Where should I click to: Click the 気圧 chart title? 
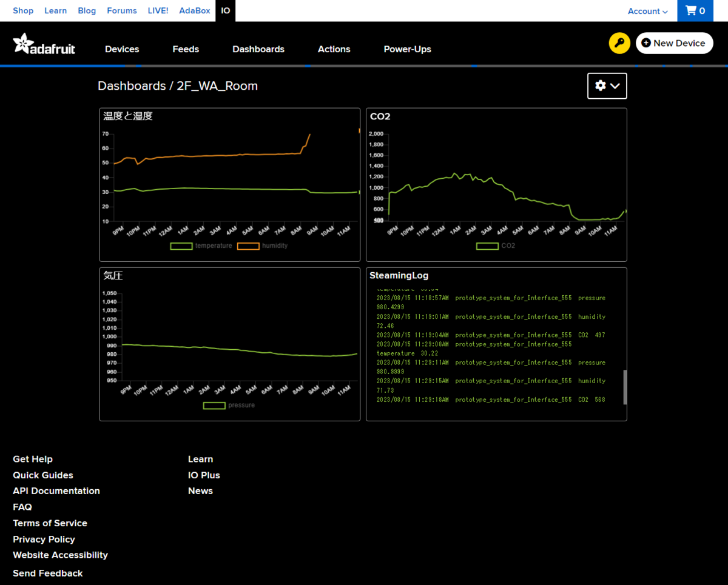[x=113, y=275]
